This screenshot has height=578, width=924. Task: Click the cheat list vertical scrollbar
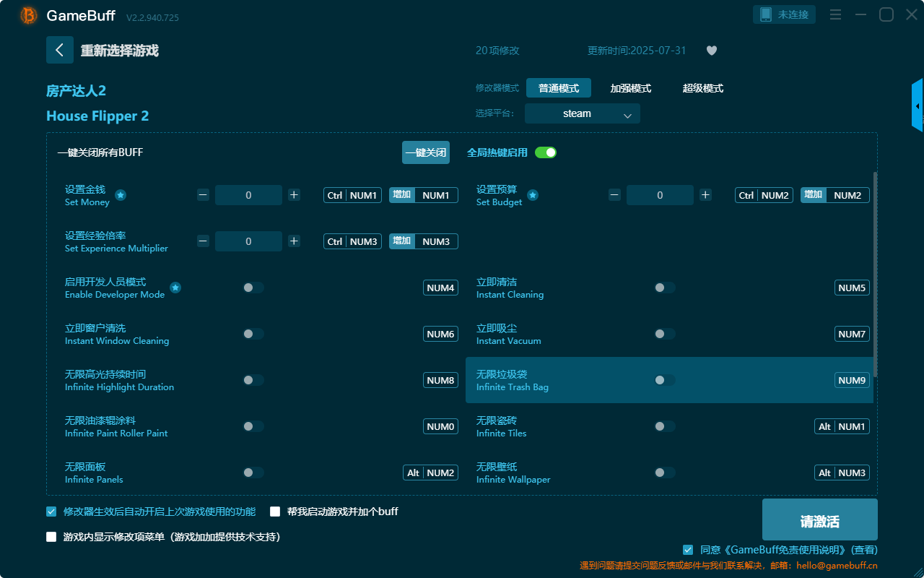(x=876, y=274)
